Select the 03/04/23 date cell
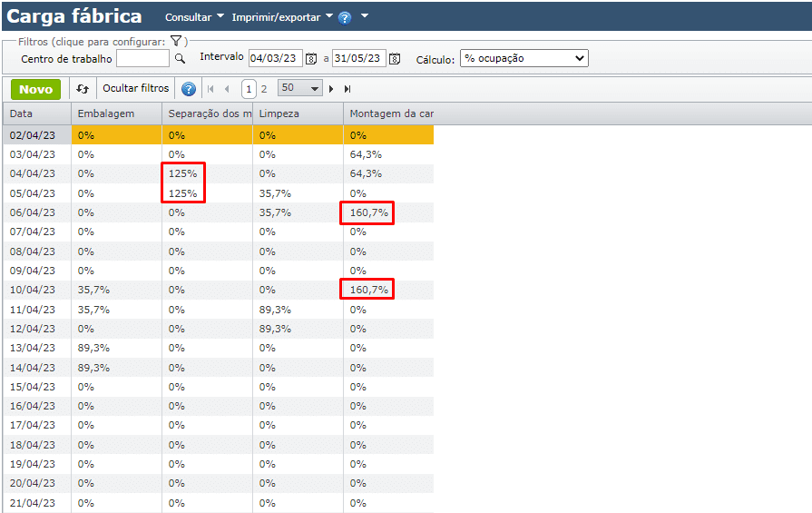 click(x=37, y=154)
